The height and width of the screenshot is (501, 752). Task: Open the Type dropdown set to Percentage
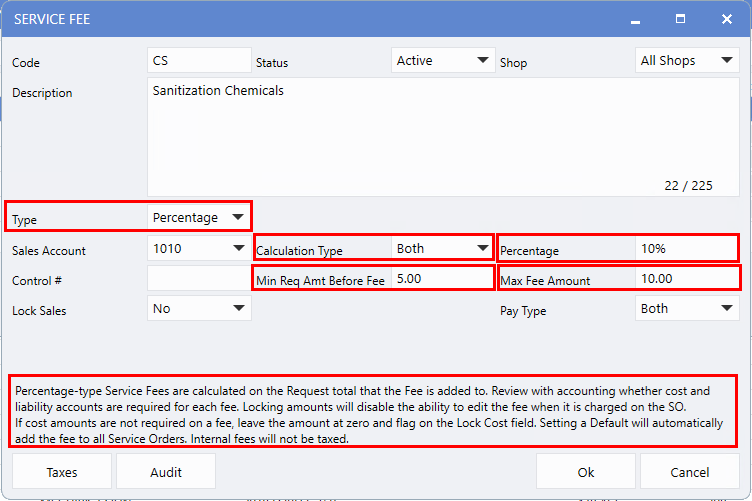199,217
